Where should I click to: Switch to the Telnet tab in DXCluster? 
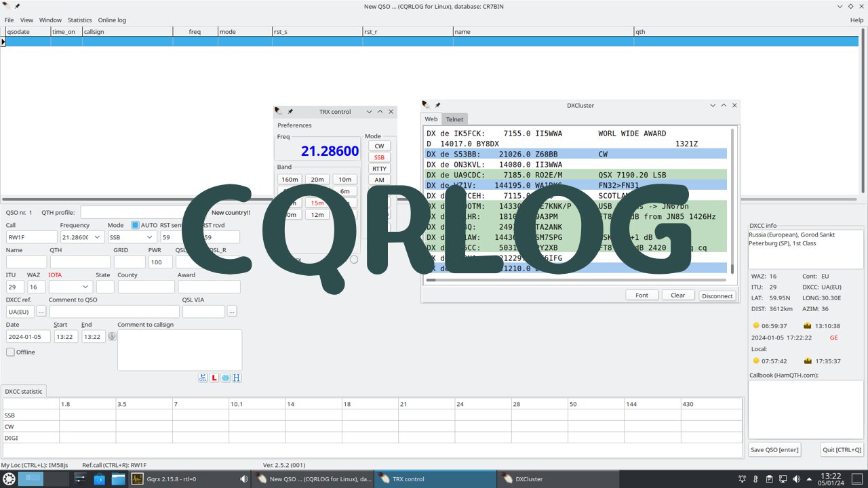tap(454, 119)
